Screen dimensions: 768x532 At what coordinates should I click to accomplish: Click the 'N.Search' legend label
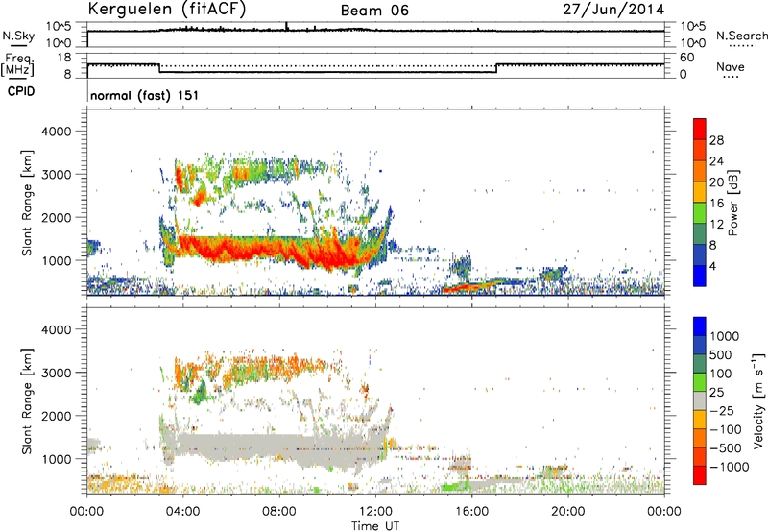[x=741, y=36]
